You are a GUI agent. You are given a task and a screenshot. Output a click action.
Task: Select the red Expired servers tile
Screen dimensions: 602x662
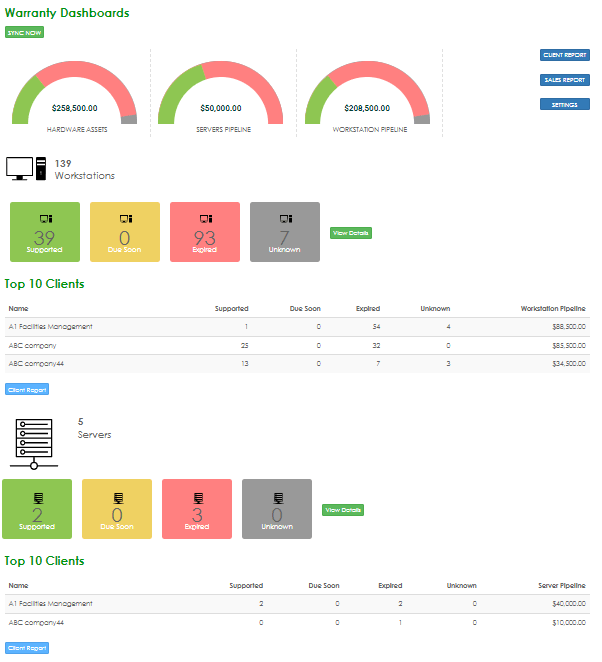pyautogui.click(x=197, y=509)
